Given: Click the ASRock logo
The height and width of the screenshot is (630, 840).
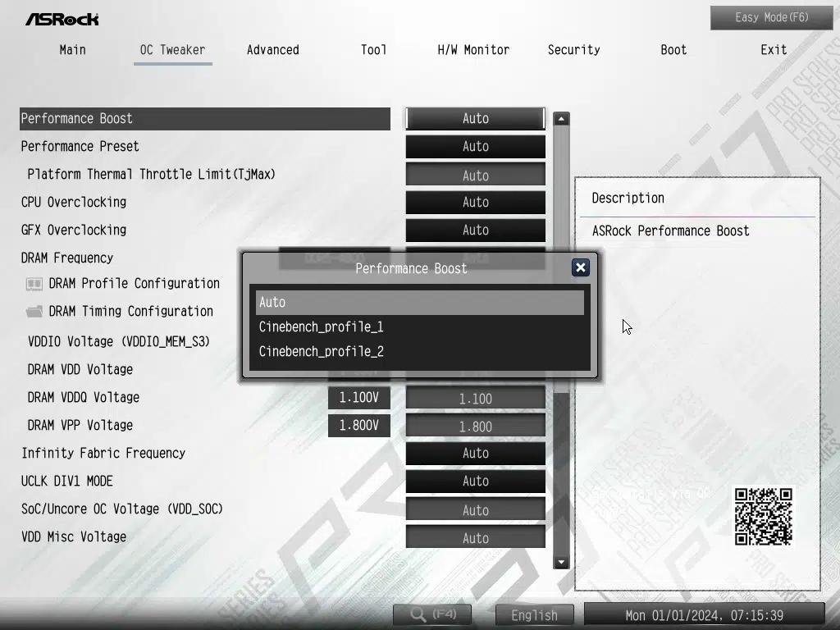Looking at the screenshot, I should (x=62, y=19).
